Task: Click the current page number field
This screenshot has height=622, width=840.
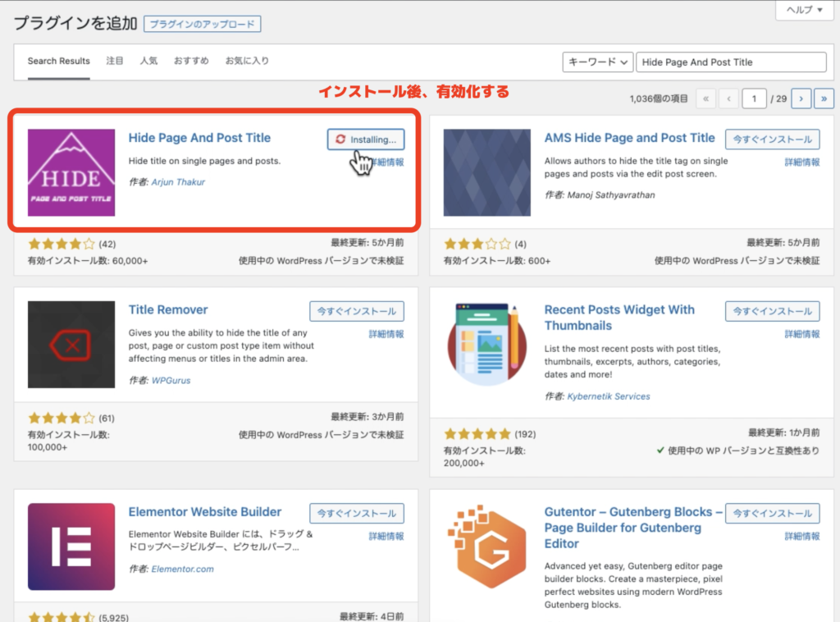Action: (x=755, y=98)
